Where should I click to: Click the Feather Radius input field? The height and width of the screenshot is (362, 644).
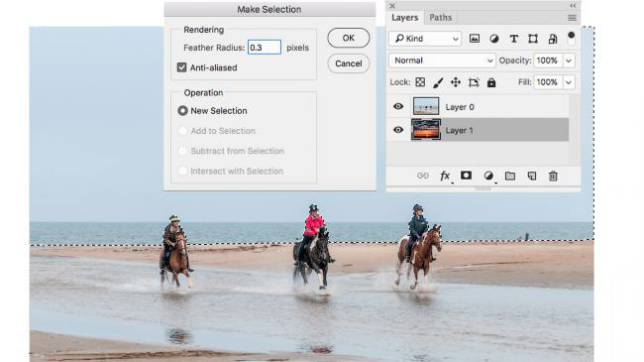tap(265, 48)
